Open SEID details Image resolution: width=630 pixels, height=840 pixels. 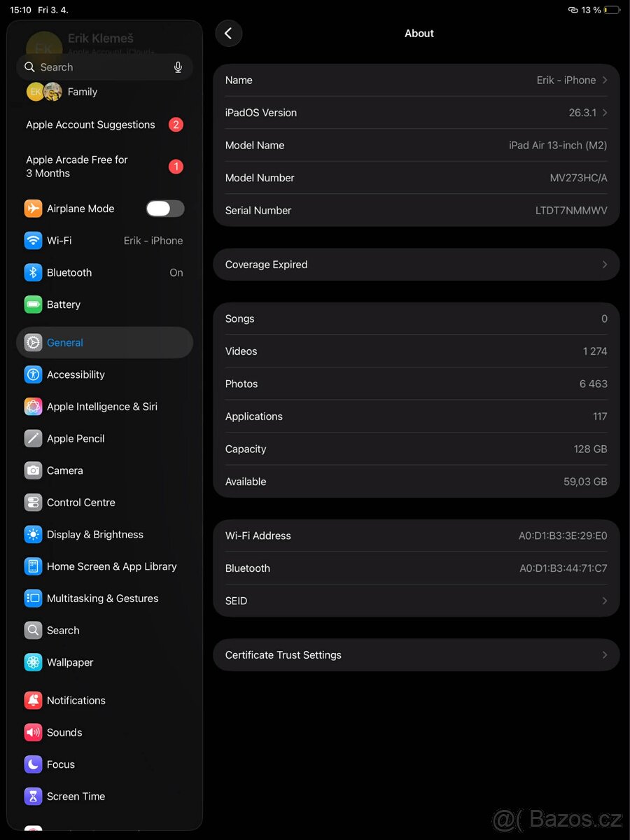coord(416,601)
